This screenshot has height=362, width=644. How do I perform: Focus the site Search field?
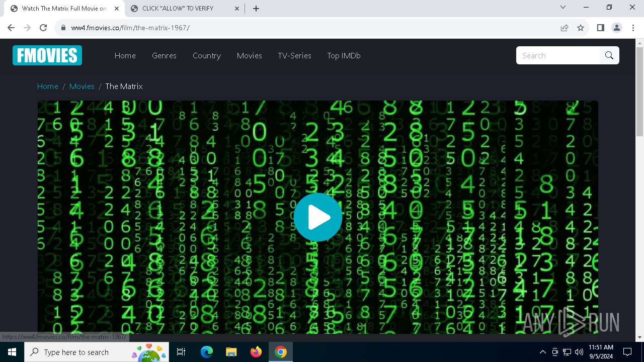coord(558,55)
